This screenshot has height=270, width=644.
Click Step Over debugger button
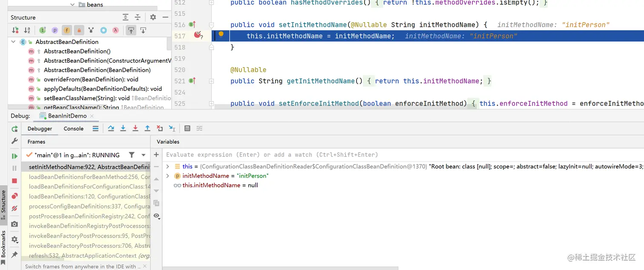[111, 128]
